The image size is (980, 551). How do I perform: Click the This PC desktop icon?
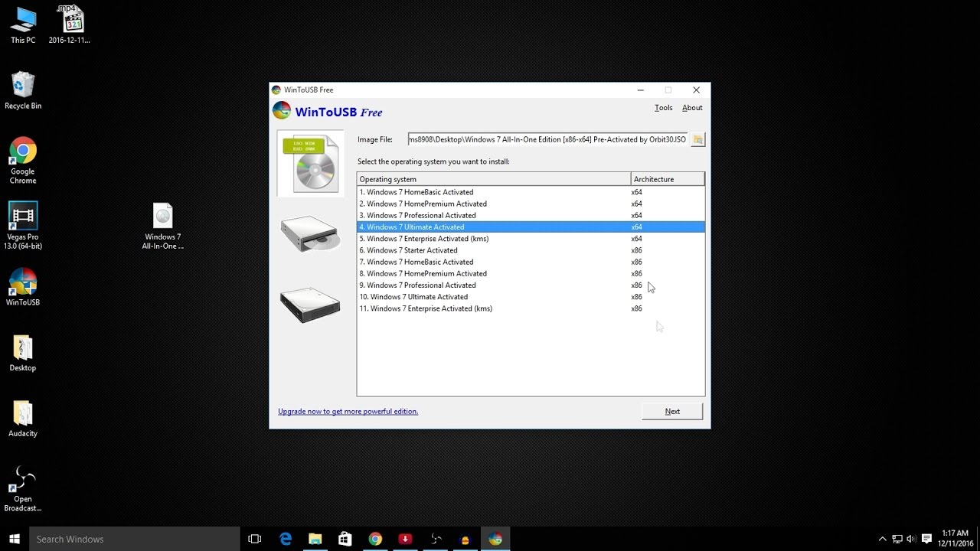tap(23, 24)
